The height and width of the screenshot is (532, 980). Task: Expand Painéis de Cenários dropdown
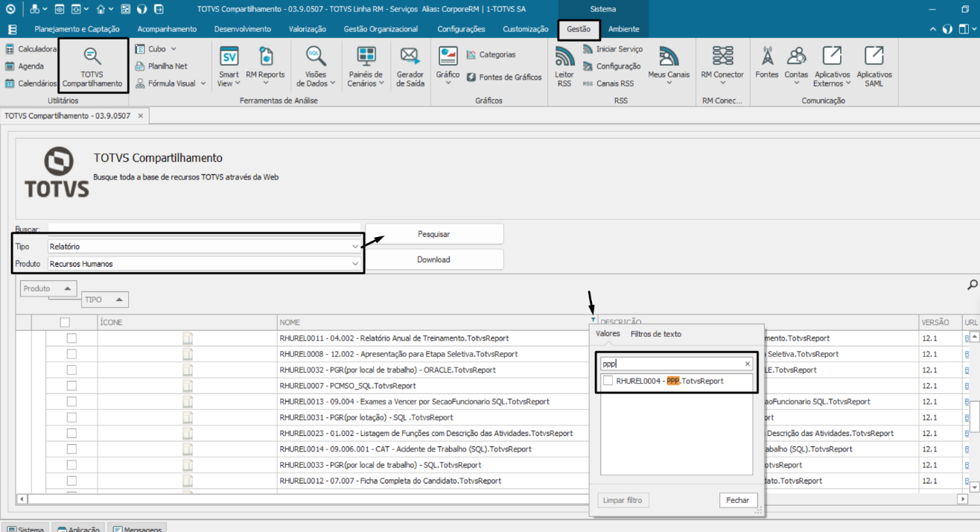381,84
